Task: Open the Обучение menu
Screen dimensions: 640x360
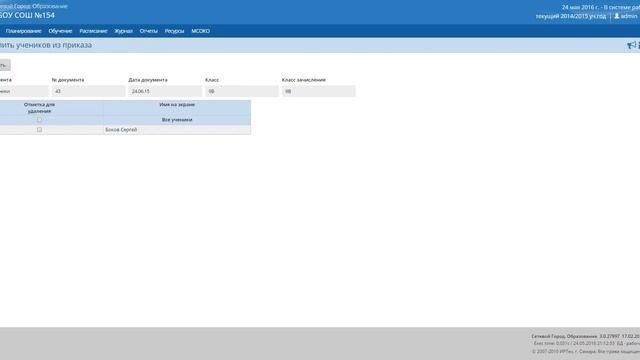Action: point(60,31)
